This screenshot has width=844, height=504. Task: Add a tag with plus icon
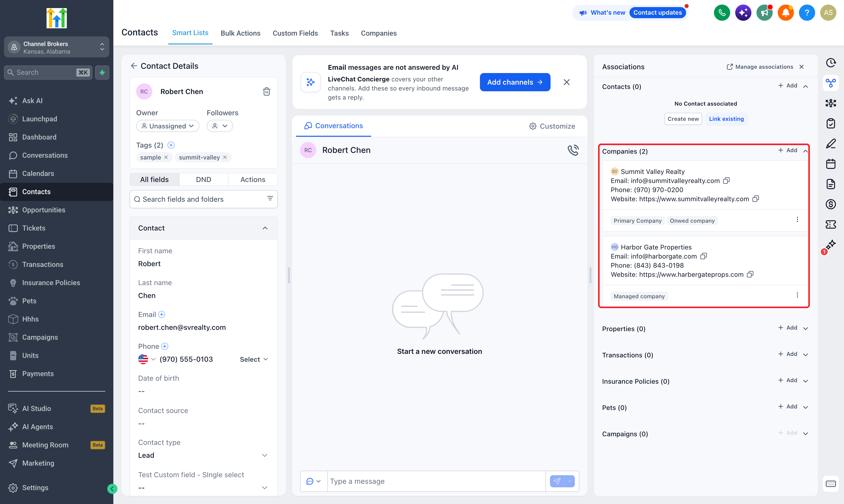pyautogui.click(x=171, y=145)
